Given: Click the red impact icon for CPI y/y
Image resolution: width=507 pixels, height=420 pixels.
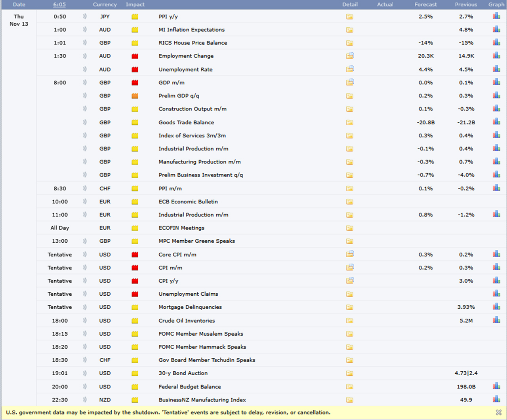Looking at the screenshot, I should [135, 281].
